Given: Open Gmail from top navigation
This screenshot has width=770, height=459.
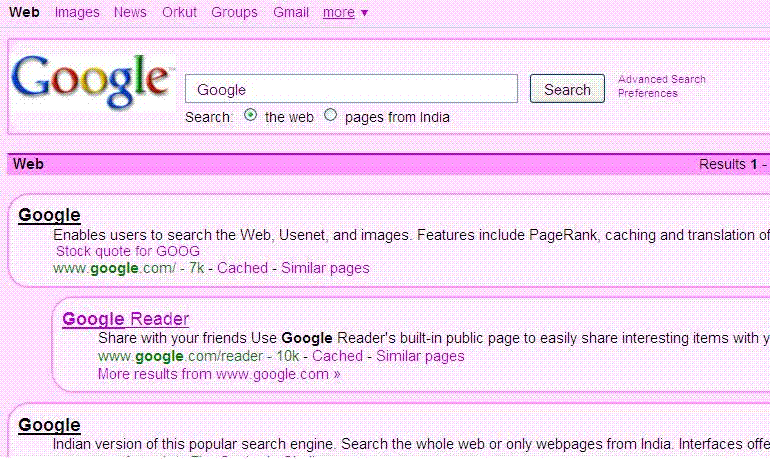Looking at the screenshot, I should click(291, 12).
